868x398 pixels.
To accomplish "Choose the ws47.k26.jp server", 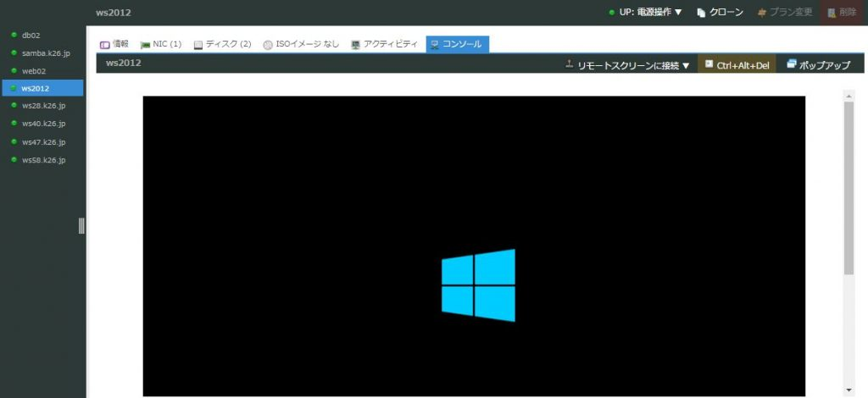I will (x=43, y=141).
